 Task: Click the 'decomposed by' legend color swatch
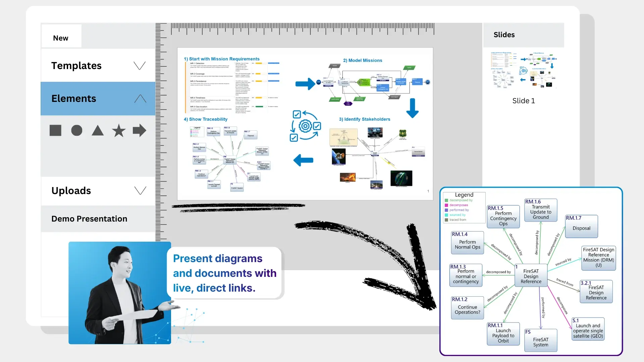(x=446, y=200)
